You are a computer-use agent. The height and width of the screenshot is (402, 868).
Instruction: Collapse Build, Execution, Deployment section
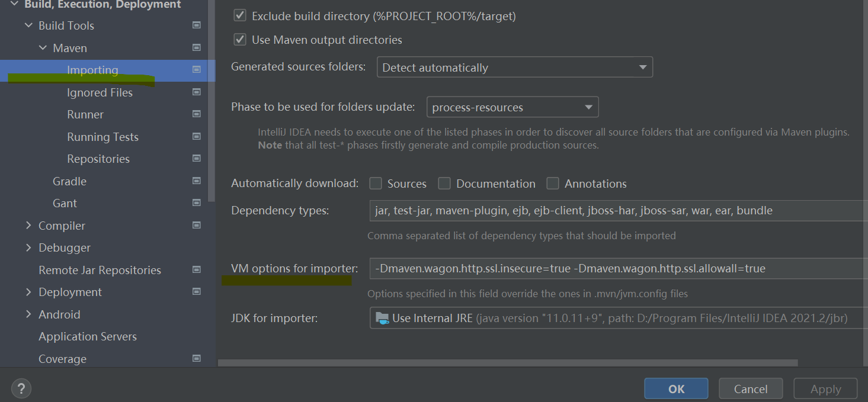pyautogui.click(x=14, y=4)
